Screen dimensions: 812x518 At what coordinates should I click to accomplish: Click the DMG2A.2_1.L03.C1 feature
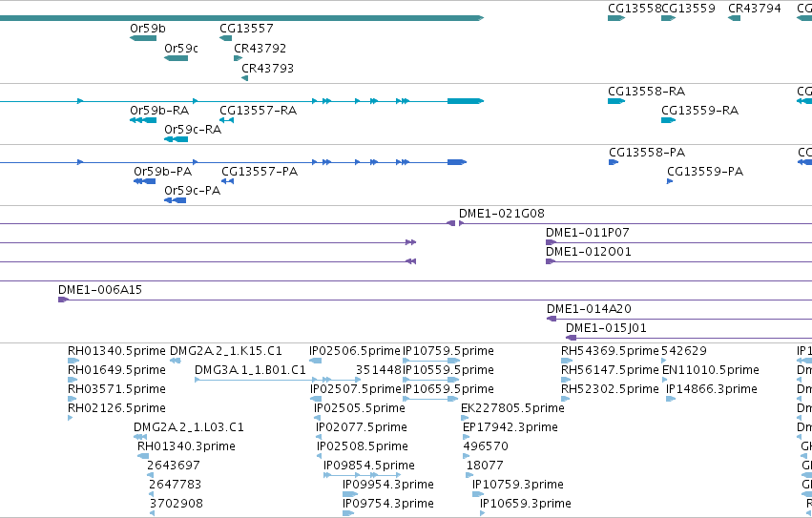(x=140, y=437)
